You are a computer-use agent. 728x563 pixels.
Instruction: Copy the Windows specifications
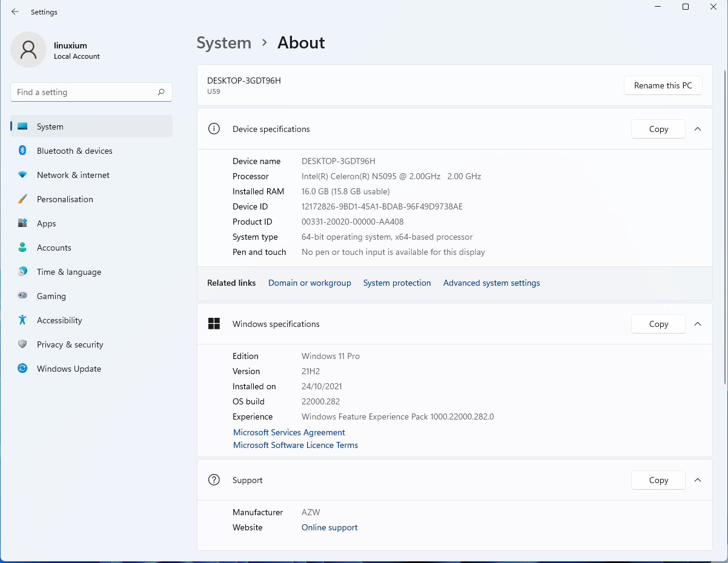click(x=658, y=324)
